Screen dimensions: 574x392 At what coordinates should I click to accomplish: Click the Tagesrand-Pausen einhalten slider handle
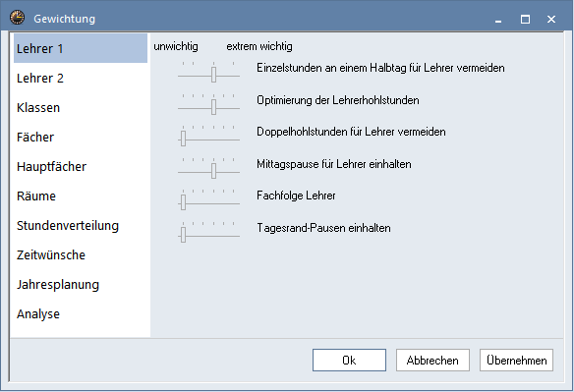point(184,235)
